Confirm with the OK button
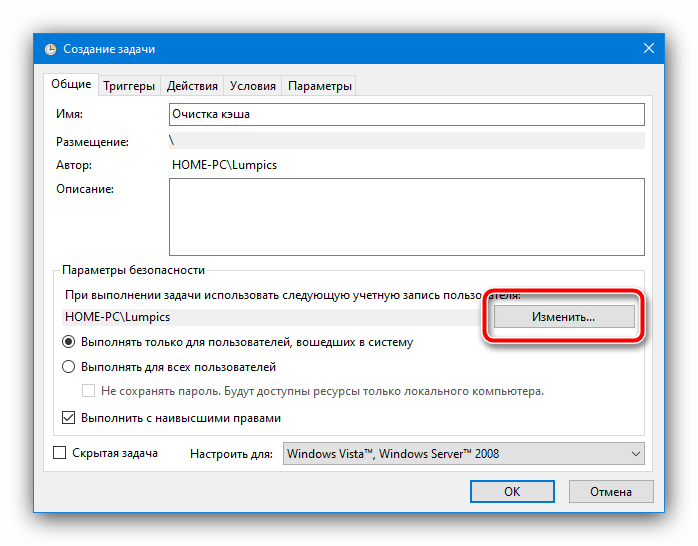The image size is (698, 546). pos(512,491)
